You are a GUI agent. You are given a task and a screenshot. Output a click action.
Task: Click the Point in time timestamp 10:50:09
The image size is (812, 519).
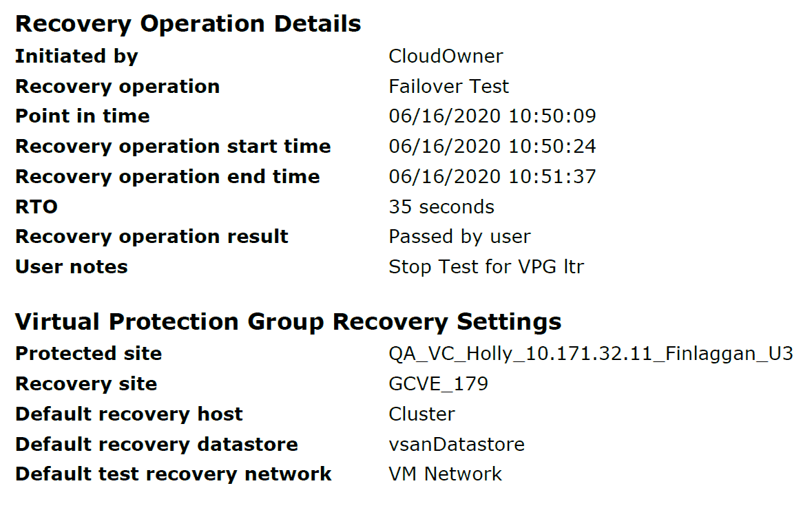pos(492,116)
